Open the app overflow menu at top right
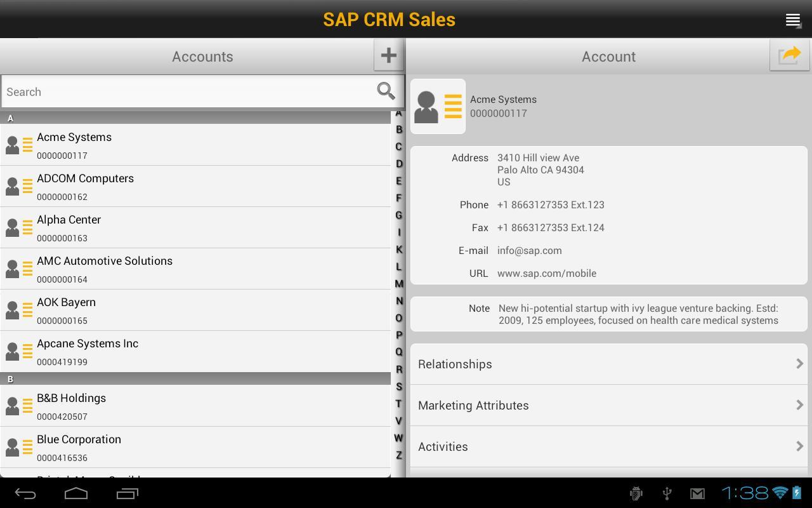 [x=792, y=20]
